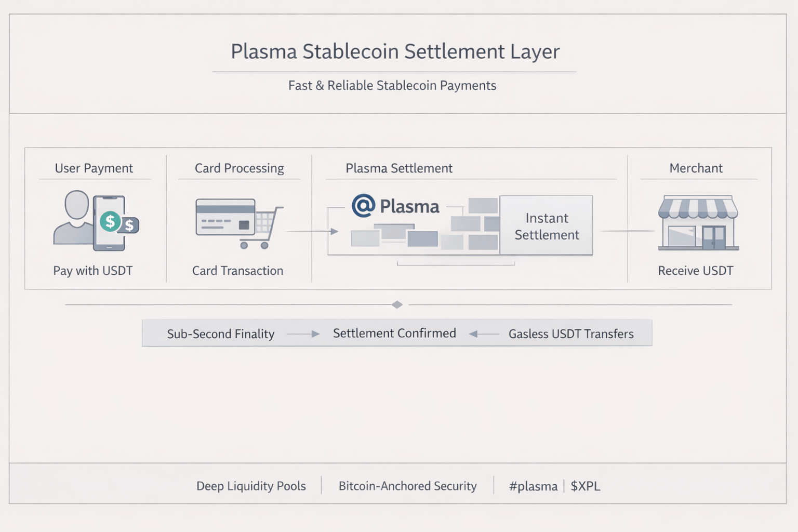Viewport: 798px width, 532px height.
Task: Click the merchant storefront icon
Action: [698, 223]
